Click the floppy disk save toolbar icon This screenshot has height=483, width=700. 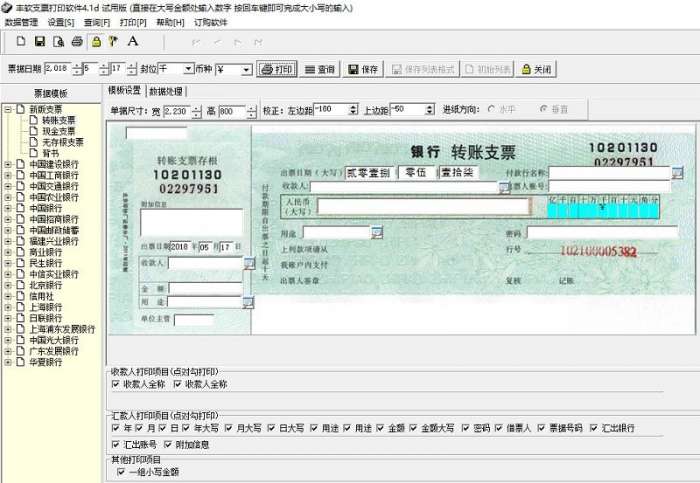pos(40,42)
